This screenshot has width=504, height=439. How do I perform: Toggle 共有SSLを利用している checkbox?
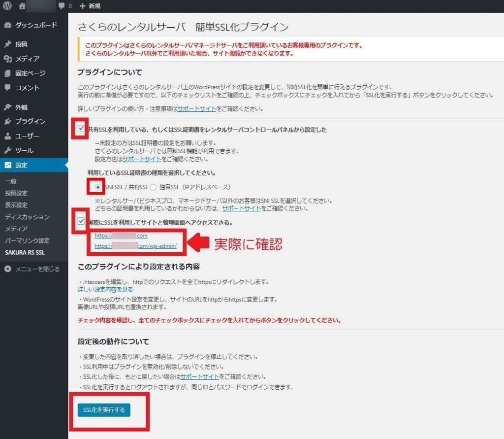pos(81,129)
